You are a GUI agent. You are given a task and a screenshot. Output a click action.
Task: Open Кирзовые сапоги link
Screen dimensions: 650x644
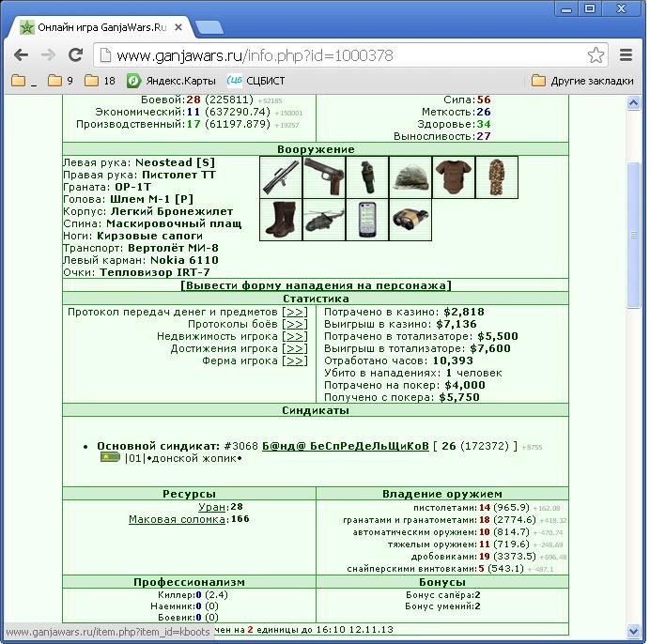pyautogui.click(x=149, y=236)
